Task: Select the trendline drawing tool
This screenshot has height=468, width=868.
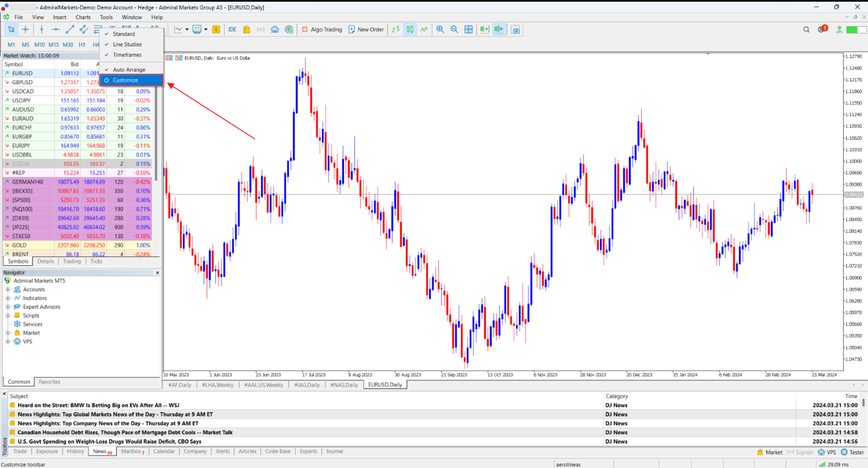Action: tap(69, 29)
